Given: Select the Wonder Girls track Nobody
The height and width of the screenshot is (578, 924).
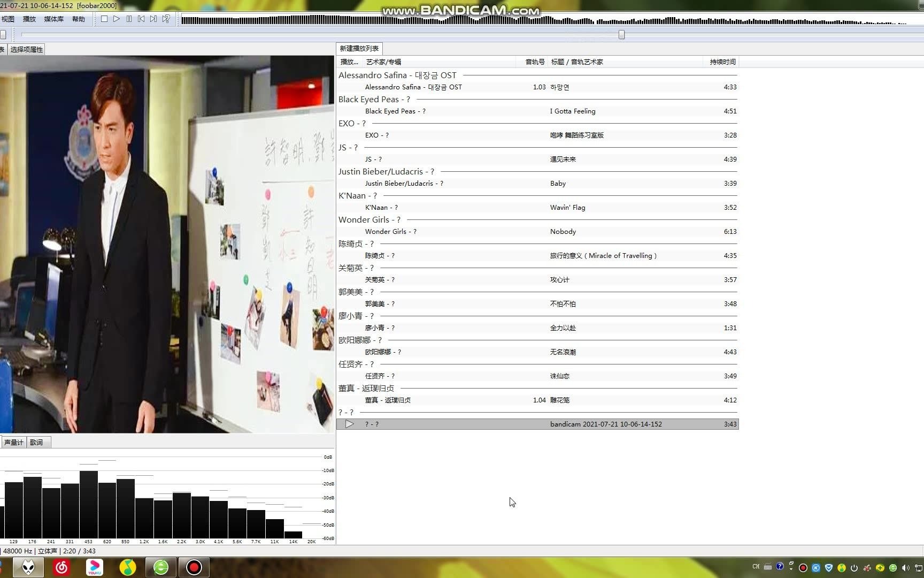Looking at the screenshot, I should click(537, 231).
